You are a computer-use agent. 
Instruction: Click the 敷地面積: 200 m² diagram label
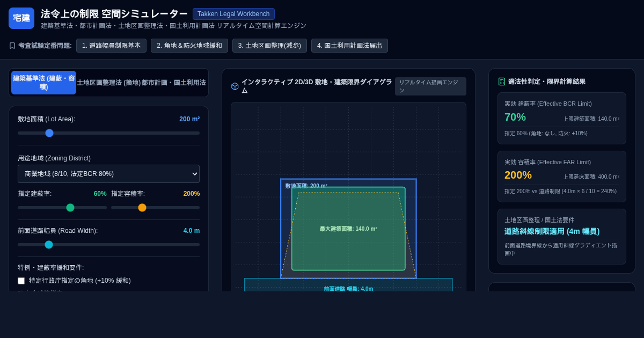pyautogui.click(x=306, y=186)
